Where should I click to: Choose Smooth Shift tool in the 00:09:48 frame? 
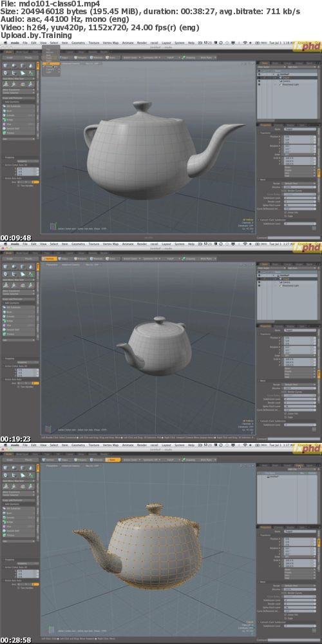19,128
